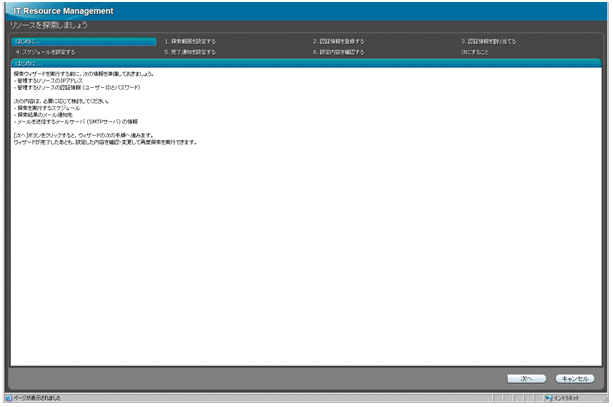Go to step 1. 探索範囲を設定する
The width and height of the screenshot is (613, 407).
click(190, 41)
